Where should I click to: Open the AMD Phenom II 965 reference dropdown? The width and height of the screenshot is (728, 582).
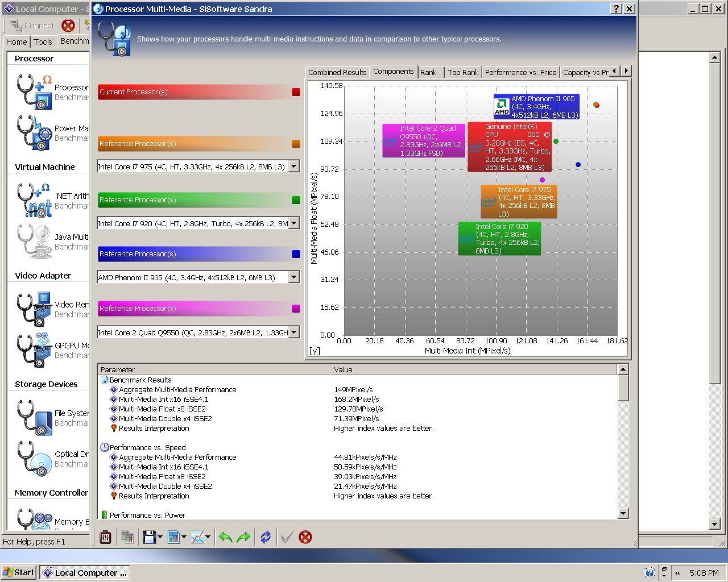coord(293,277)
